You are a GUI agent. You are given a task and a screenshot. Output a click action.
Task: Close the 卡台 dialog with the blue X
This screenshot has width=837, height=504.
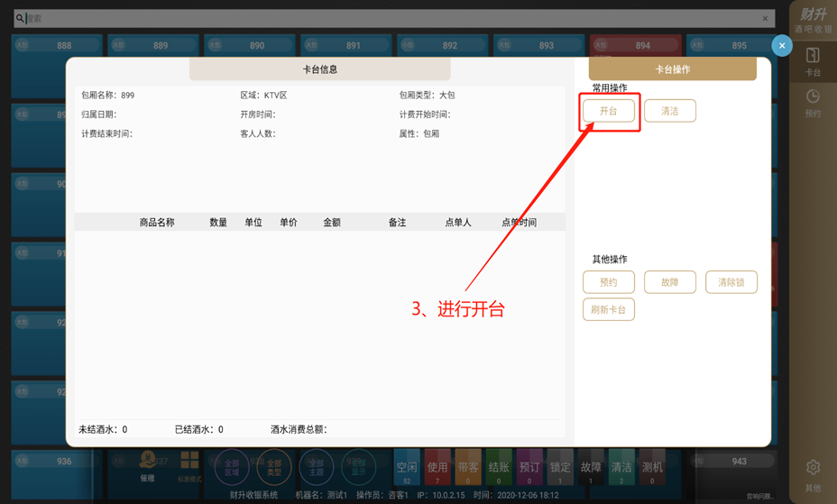coord(781,46)
